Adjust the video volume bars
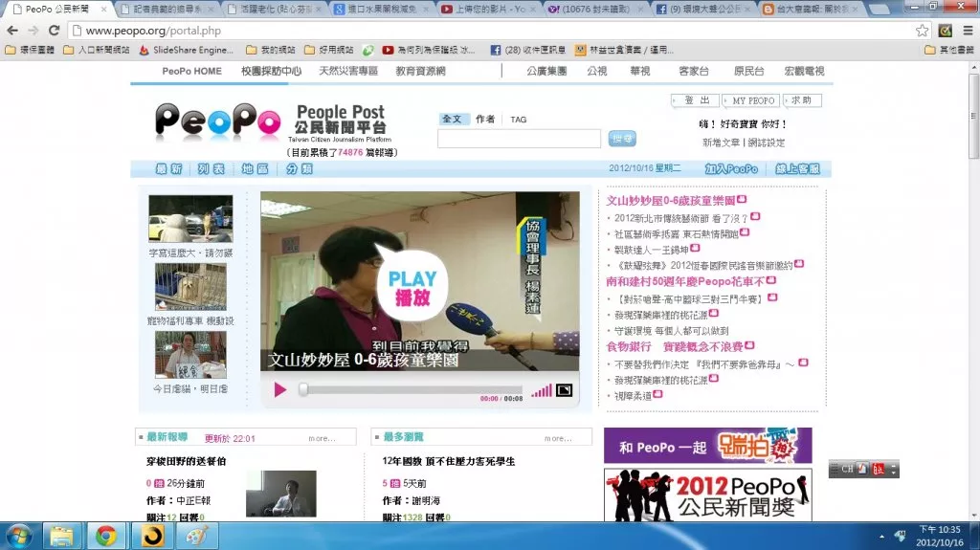The width and height of the screenshot is (980, 550). point(542,391)
